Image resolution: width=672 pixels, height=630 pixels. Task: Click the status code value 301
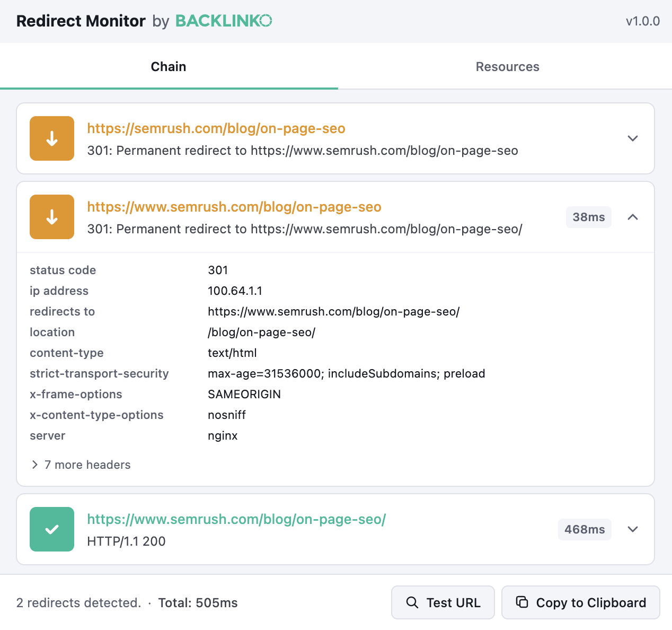218,270
